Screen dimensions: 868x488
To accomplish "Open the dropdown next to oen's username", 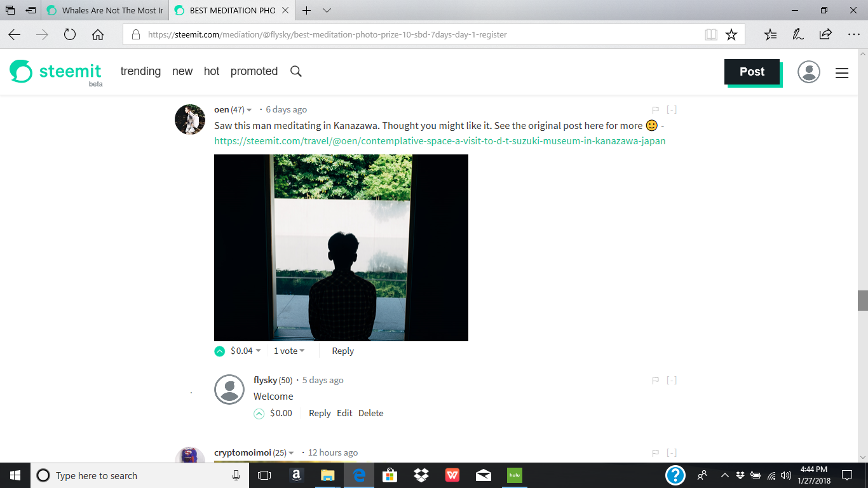I will (x=249, y=109).
